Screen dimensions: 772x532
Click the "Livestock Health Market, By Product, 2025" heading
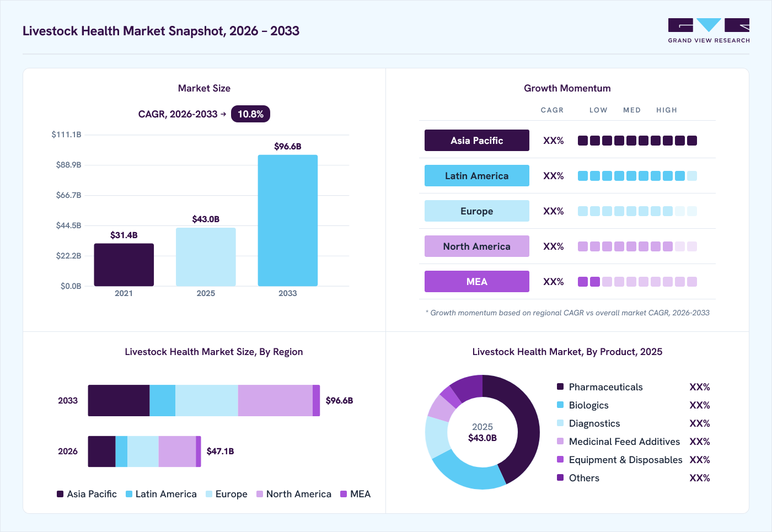click(x=567, y=352)
